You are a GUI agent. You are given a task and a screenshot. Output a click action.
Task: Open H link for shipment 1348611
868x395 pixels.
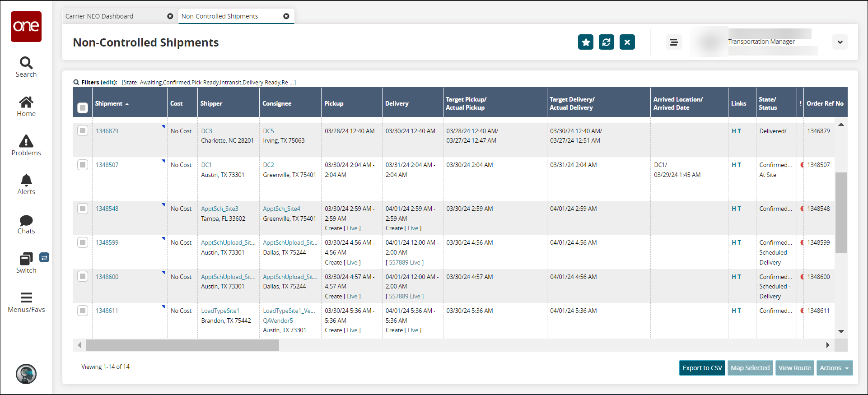734,311
